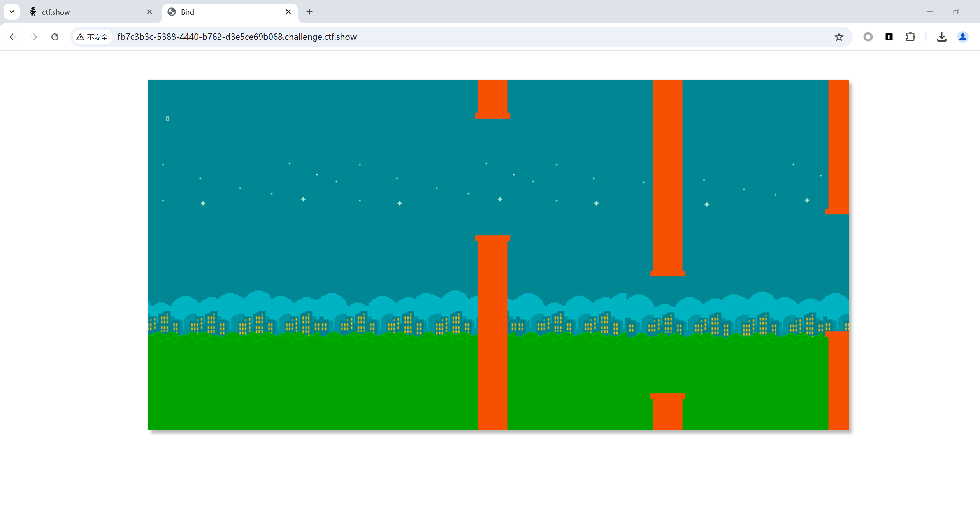
Task: Open the Downloads icon in toolbar
Action: (x=941, y=37)
